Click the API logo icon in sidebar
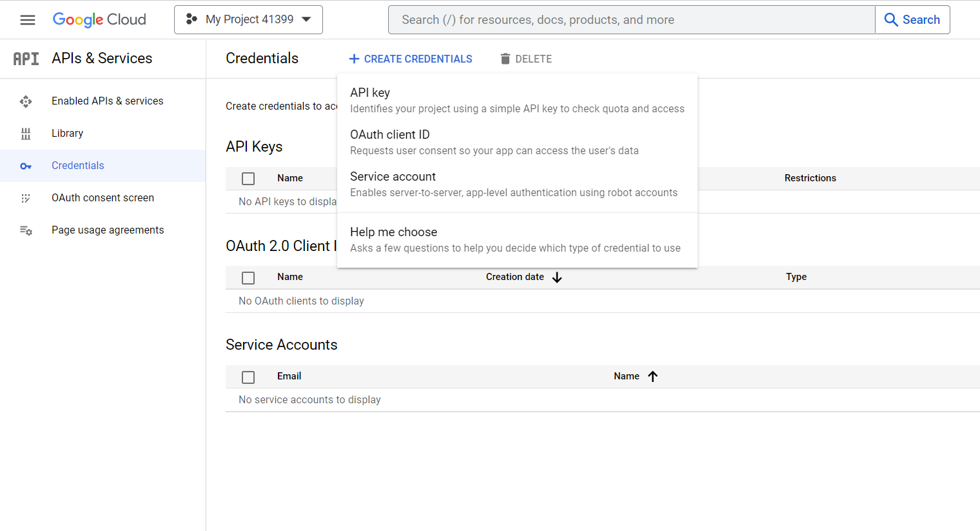This screenshot has height=531, width=980. pyautogui.click(x=26, y=59)
